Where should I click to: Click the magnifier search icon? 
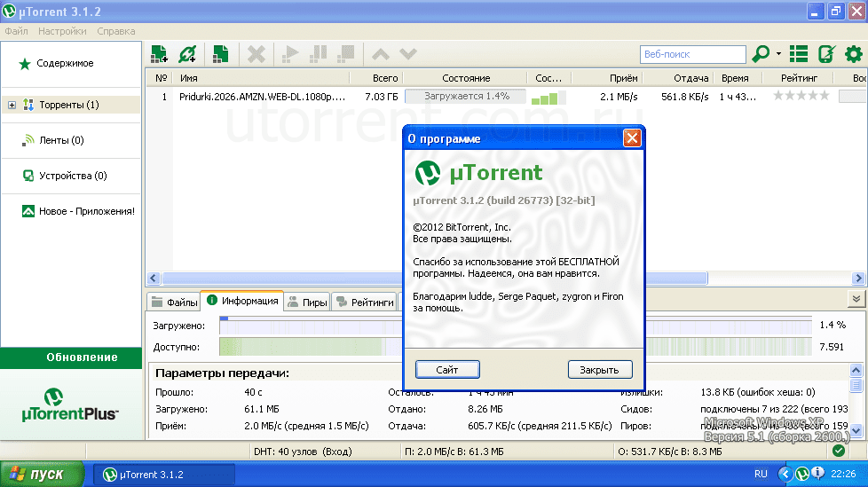tap(761, 54)
